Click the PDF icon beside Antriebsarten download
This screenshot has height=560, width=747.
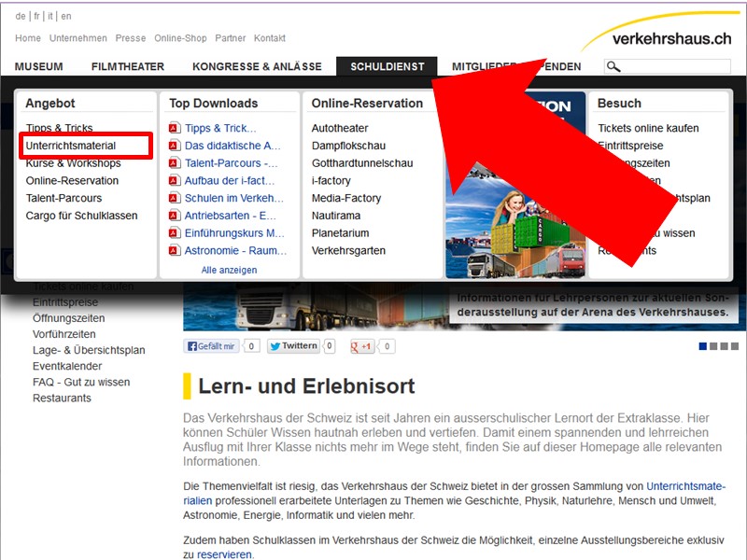pyautogui.click(x=174, y=216)
